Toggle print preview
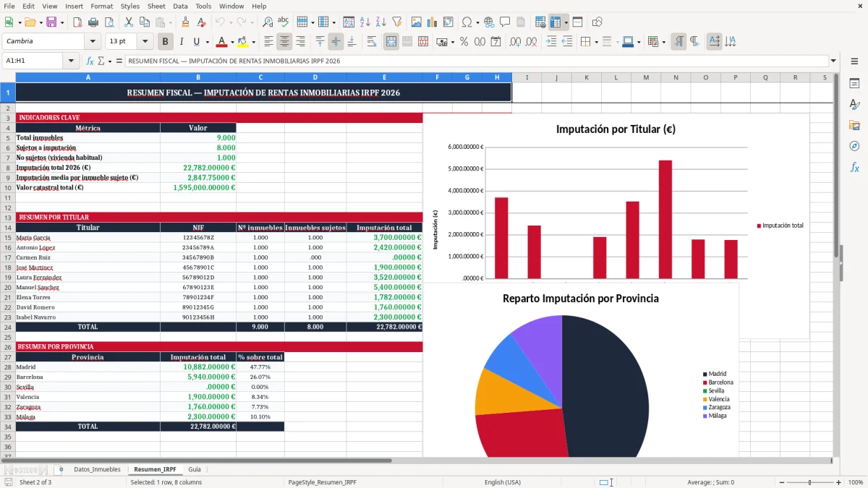This screenshot has width=868, height=488. click(109, 22)
